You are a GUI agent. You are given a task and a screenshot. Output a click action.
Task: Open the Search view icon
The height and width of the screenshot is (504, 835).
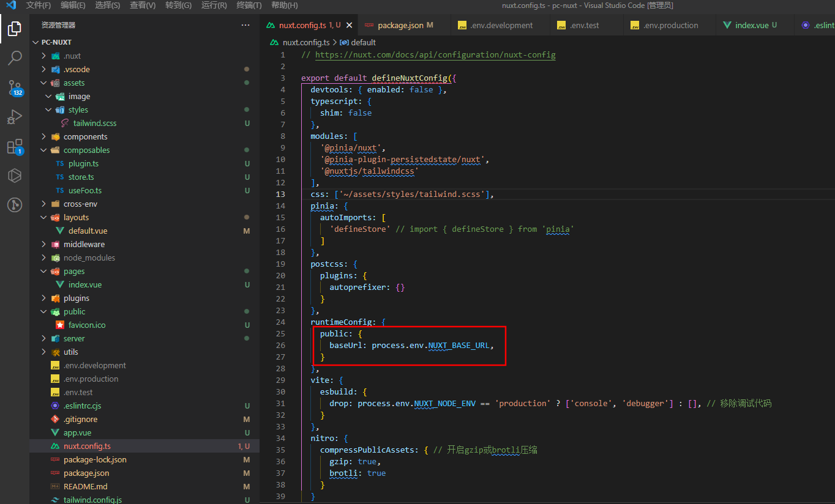pyautogui.click(x=15, y=58)
